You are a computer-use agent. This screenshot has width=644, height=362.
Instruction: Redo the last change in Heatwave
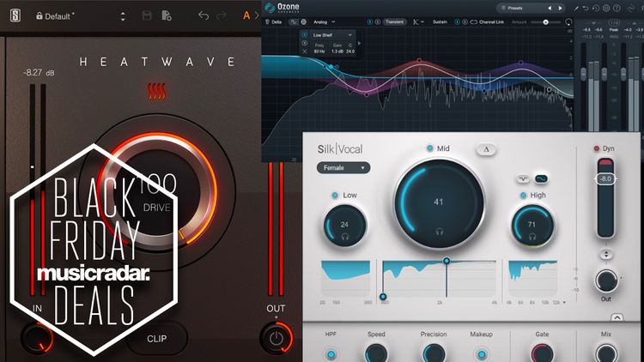pos(221,15)
